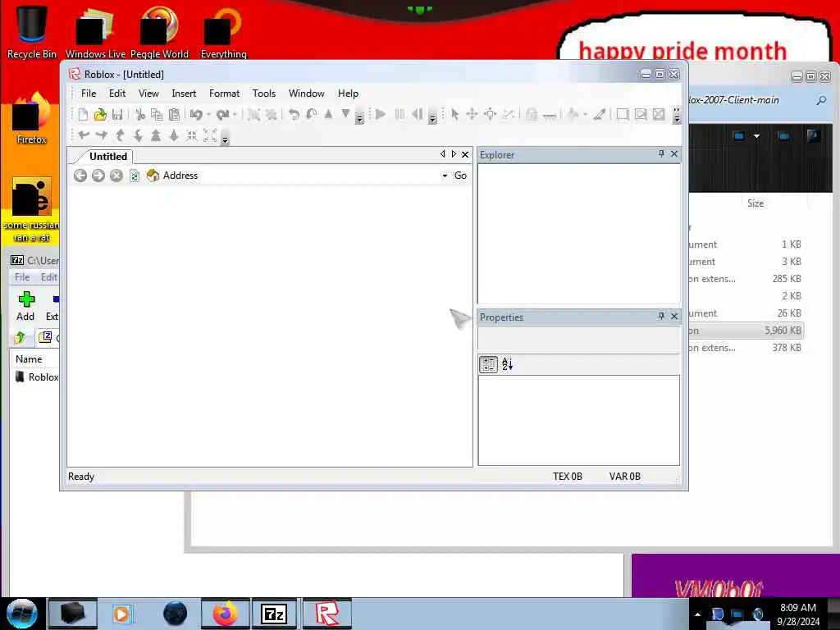Open the View menu
Image resolution: width=840 pixels, height=630 pixels.
coord(148,94)
